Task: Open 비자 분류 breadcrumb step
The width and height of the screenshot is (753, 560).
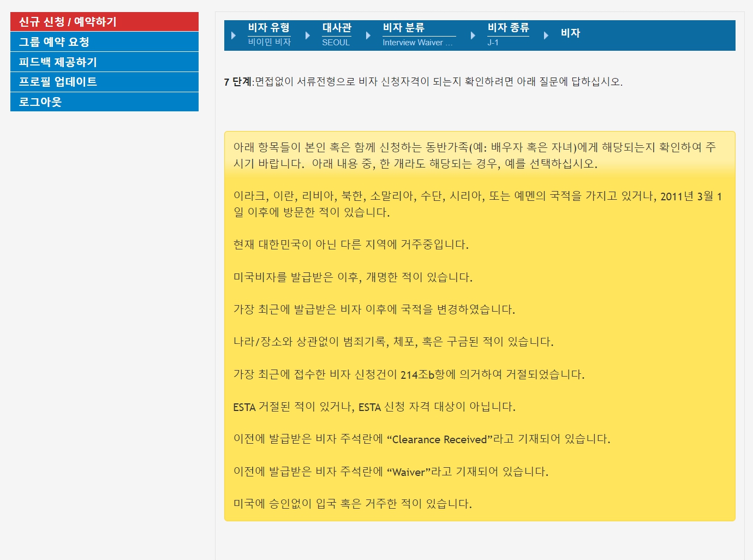Action: click(403, 28)
